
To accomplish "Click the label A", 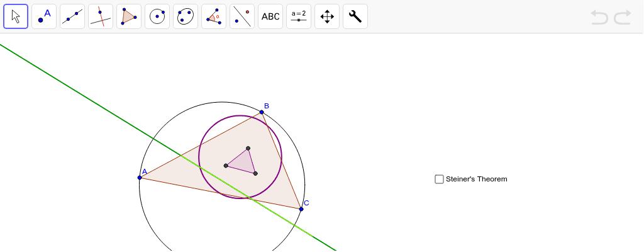I will coord(145,171).
